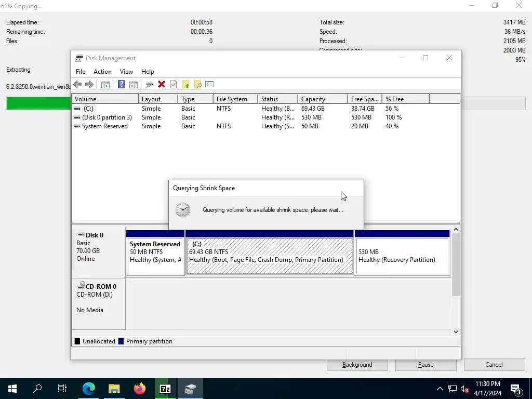Click the 38.74 GB free space cell
The width and height of the screenshot is (532, 399).
coord(363,109)
